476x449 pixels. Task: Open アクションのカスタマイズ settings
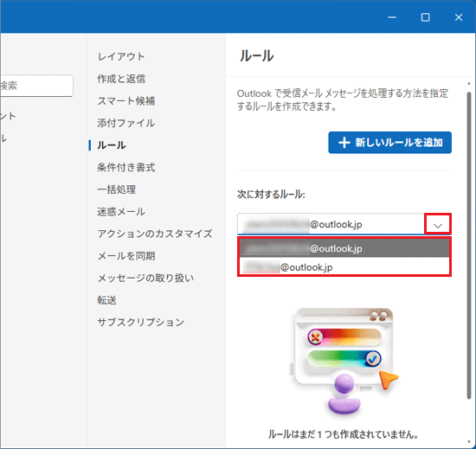[x=155, y=234]
